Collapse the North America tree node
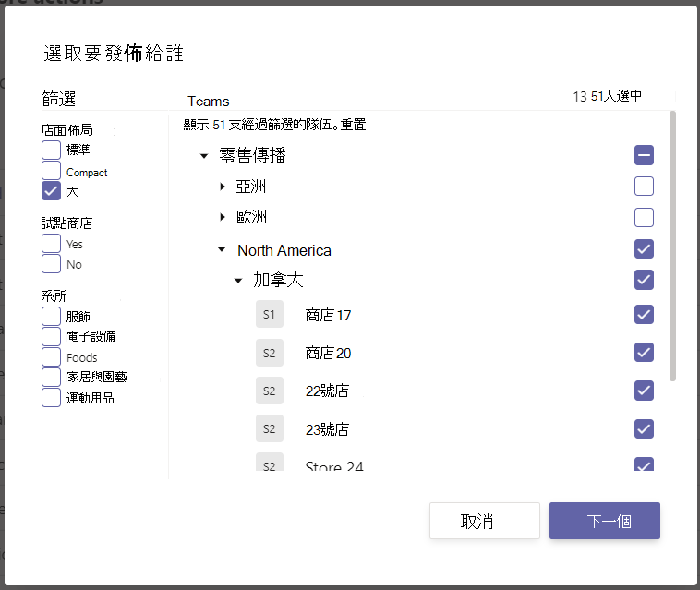This screenshot has width=700, height=590. (222, 249)
